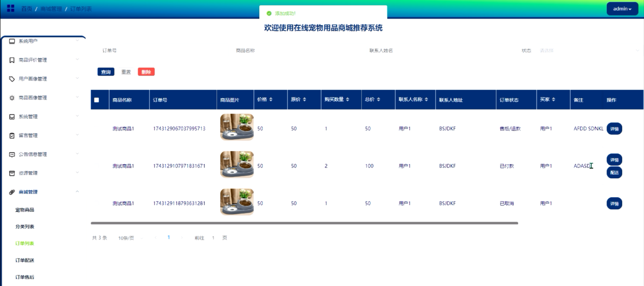Check the row checkbox for order 1743129107971831671

pos(96,166)
